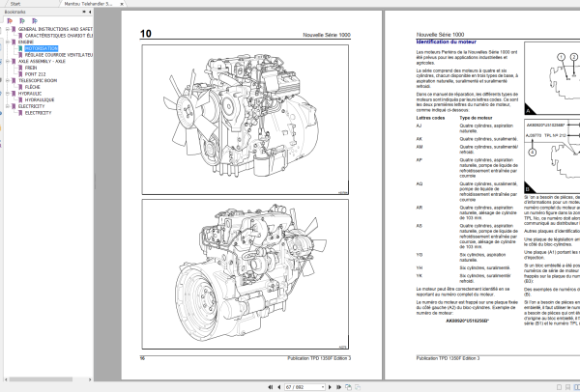Click the page number field showing 67 / 692

[x=303, y=387]
